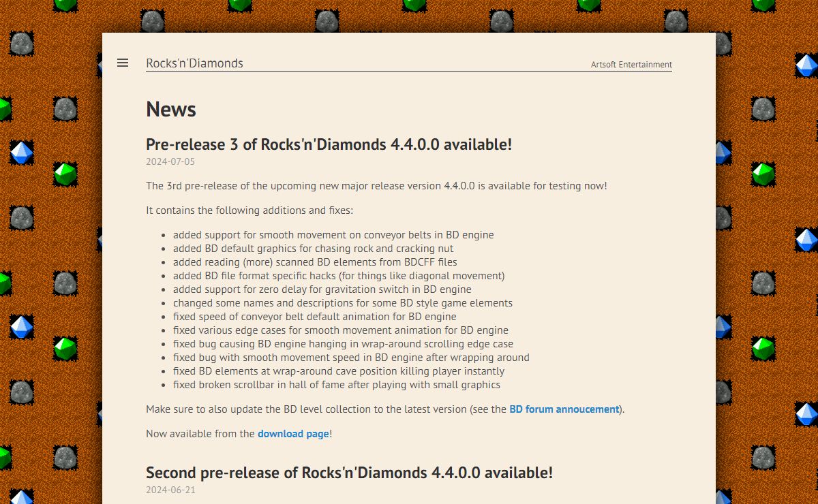Open the hamburger menu icon
This screenshot has height=504, width=818.
pos(123,63)
